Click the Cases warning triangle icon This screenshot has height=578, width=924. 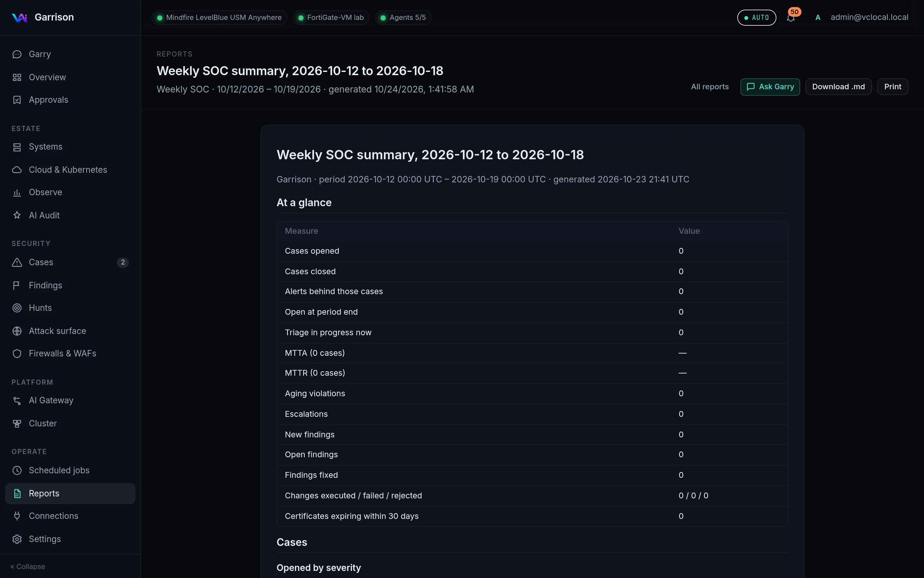tap(17, 262)
